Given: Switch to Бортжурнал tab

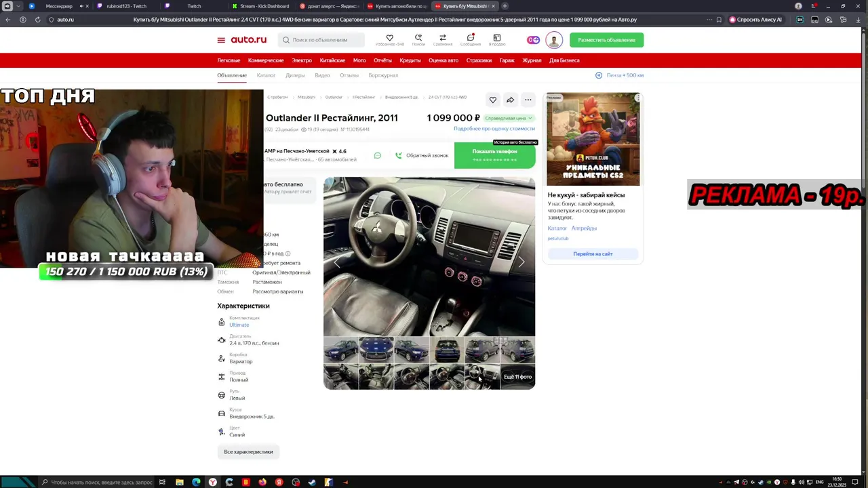Looking at the screenshot, I should point(383,75).
